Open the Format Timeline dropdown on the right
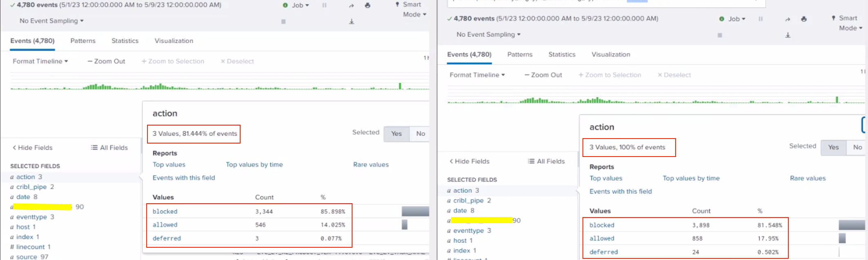Screen dimensions: 868x260 [477, 75]
